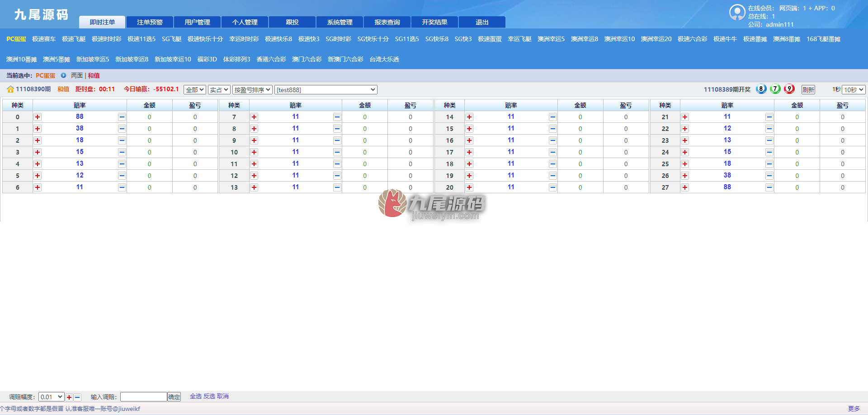Switch to the 用户管理 tab
This screenshot has height=415, width=868.
pyautogui.click(x=197, y=22)
